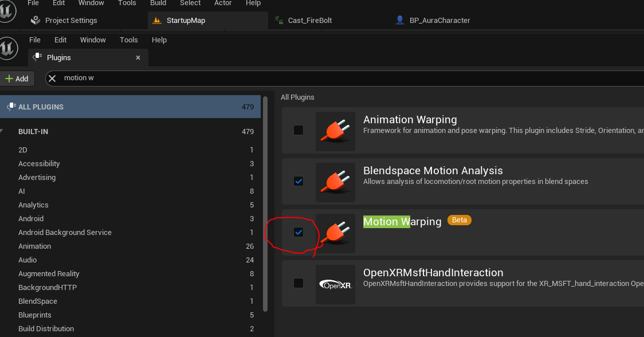Screen dimensions: 644x337
Task: Select the AI plugin category
Action: [130, 191]
